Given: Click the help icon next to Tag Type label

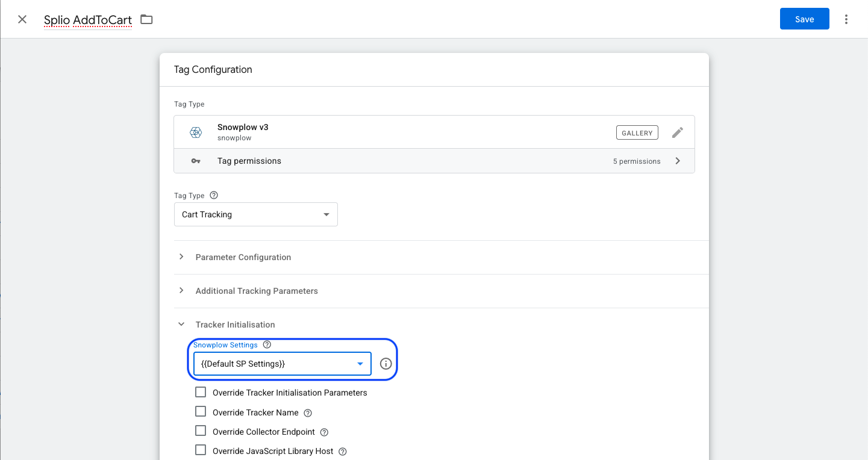Looking at the screenshot, I should point(214,196).
